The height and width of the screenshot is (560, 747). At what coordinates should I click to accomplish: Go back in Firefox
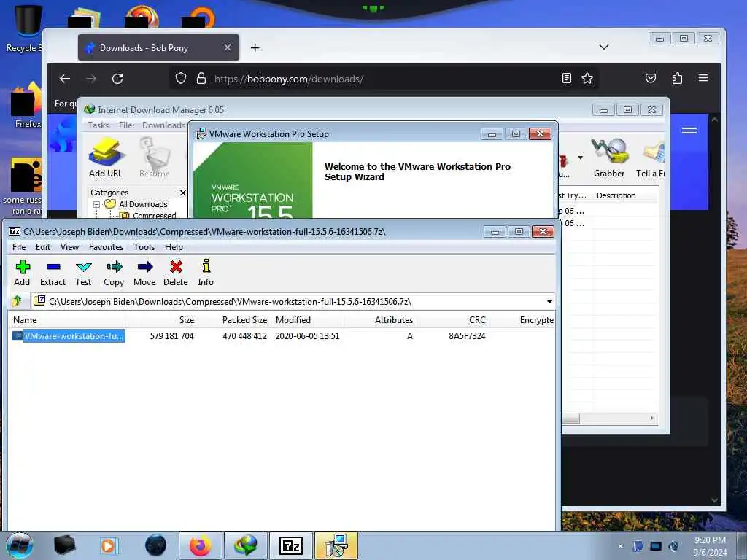(65, 79)
